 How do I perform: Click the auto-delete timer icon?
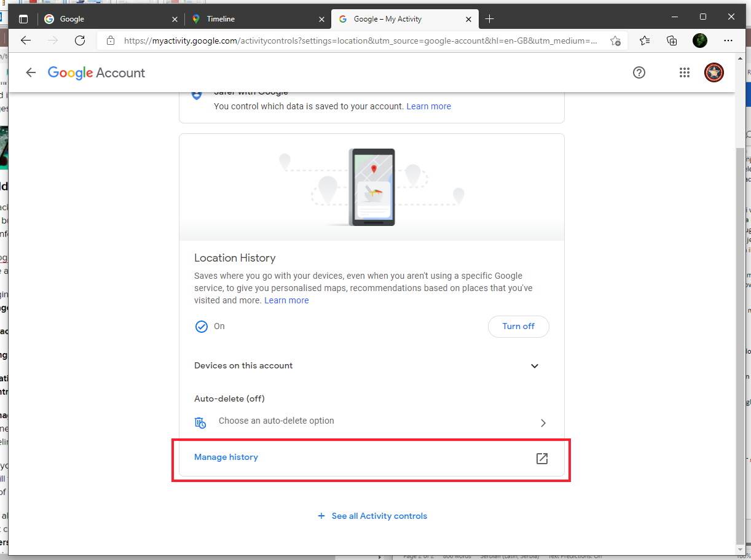pos(200,422)
